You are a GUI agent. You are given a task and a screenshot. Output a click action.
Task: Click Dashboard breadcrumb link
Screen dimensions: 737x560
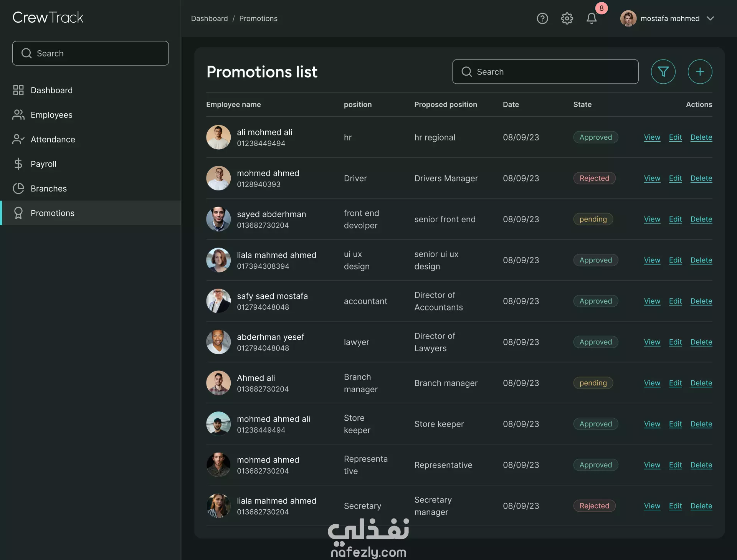(x=209, y=18)
